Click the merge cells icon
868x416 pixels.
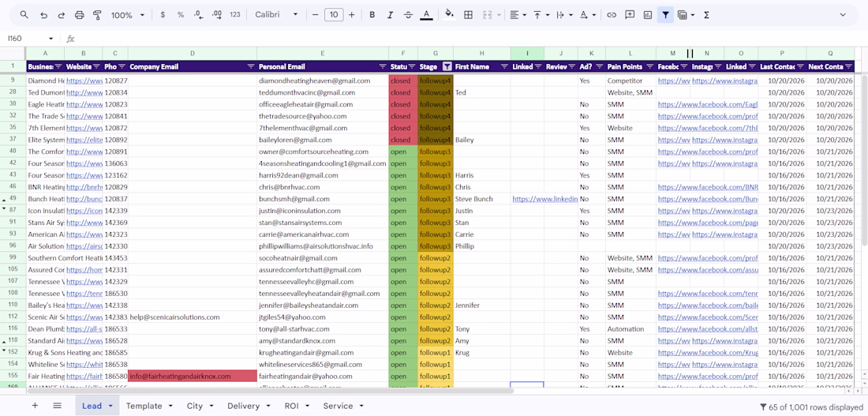click(x=488, y=15)
